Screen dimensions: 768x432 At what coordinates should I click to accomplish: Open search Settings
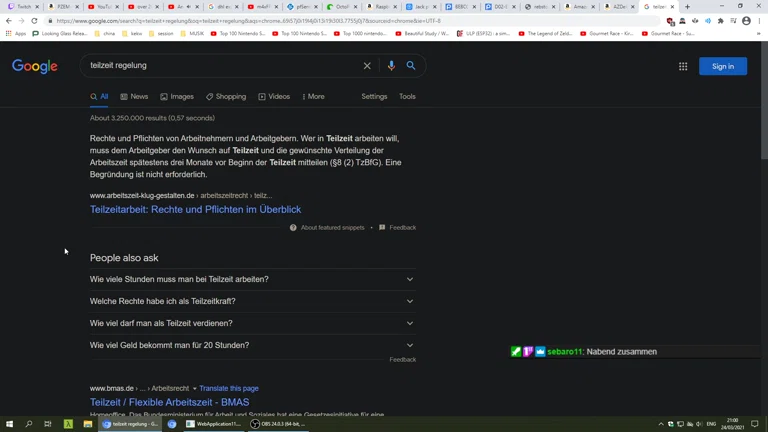tap(374, 96)
